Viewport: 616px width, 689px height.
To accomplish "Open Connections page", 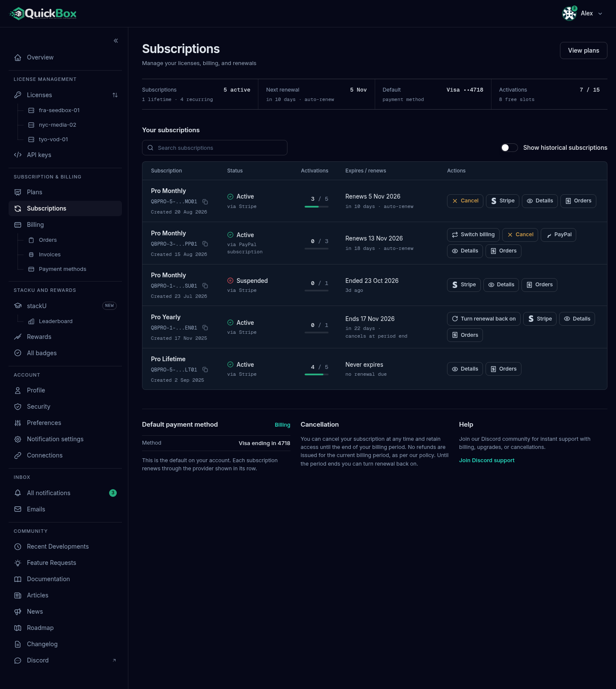I will [65, 455].
